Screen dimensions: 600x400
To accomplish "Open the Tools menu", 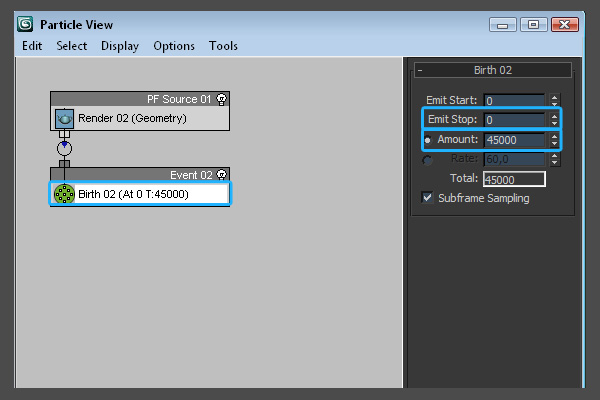I will (223, 46).
